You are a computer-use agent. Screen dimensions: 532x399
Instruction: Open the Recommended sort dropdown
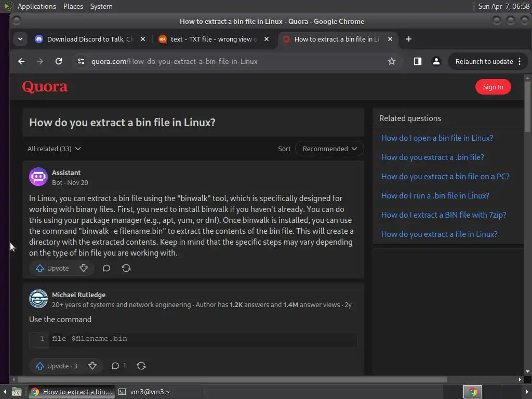(x=329, y=149)
